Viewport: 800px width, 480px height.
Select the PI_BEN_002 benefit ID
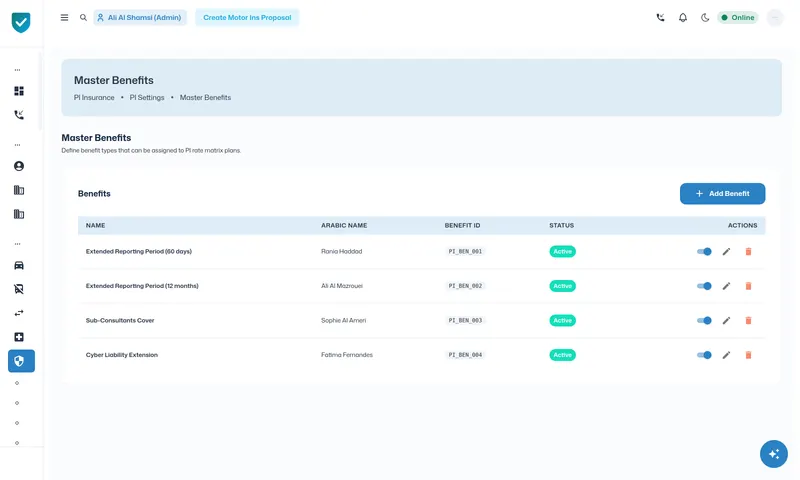coord(465,286)
